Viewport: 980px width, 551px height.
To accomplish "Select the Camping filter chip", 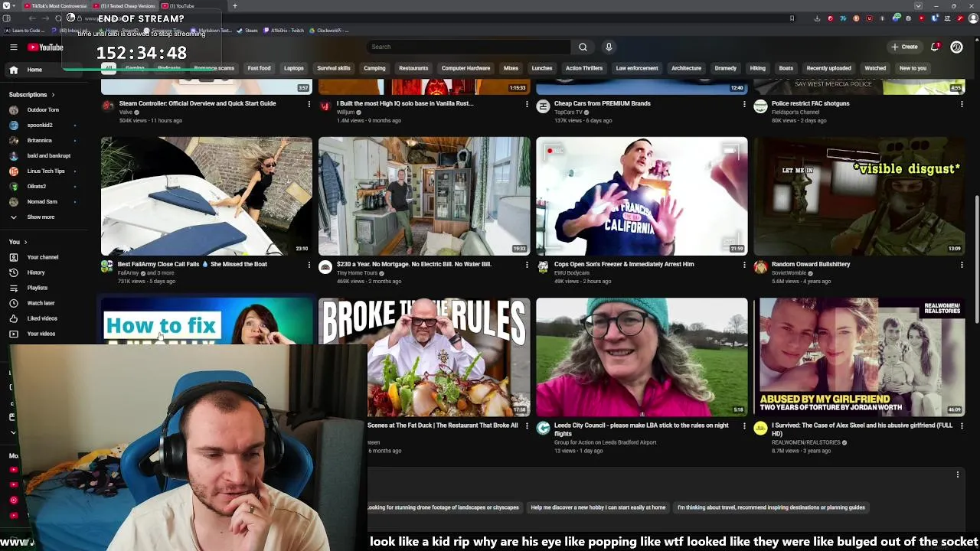I will [374, 68].
